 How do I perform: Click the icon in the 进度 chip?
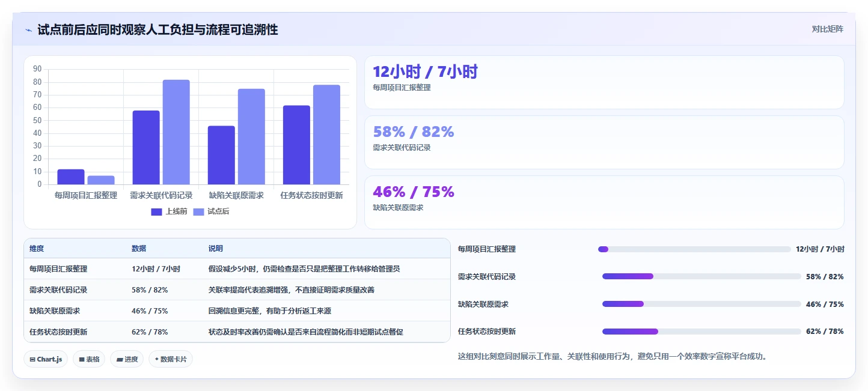[119, 360]
